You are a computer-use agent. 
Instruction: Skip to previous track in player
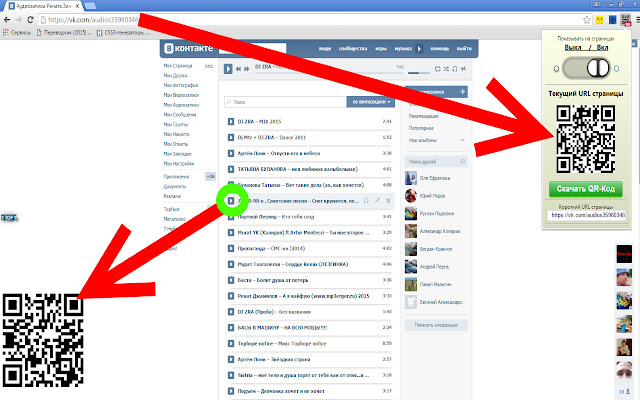pos(238,69)
